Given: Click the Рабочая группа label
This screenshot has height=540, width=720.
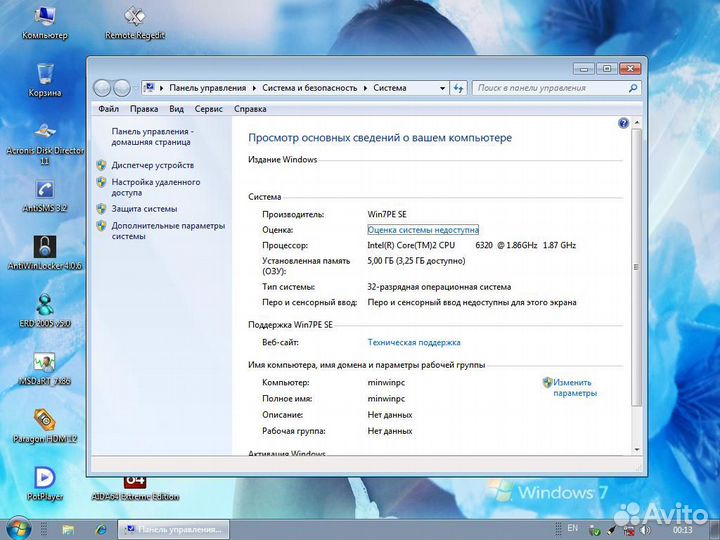Looking at the screenshot, I should (x=294, y=431).
